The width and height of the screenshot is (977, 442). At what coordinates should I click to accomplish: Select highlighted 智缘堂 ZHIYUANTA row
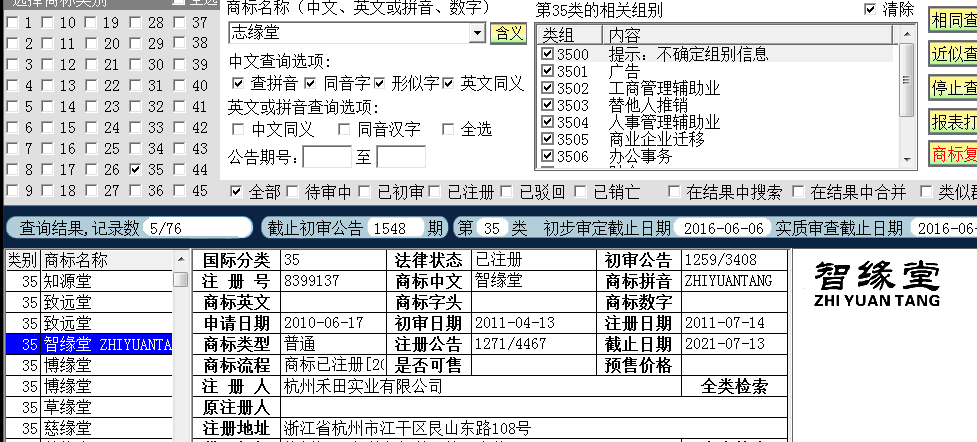[x=88, y=344]
